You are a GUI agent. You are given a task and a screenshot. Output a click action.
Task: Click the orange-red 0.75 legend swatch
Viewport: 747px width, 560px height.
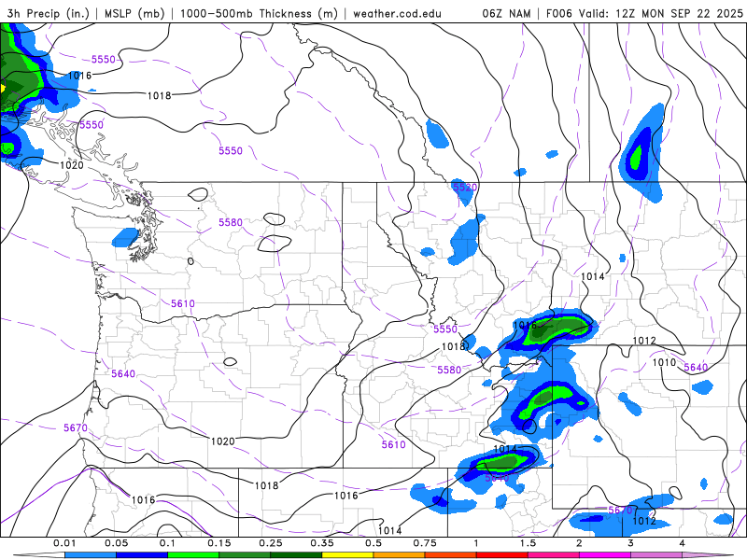[x=451, y=555]
